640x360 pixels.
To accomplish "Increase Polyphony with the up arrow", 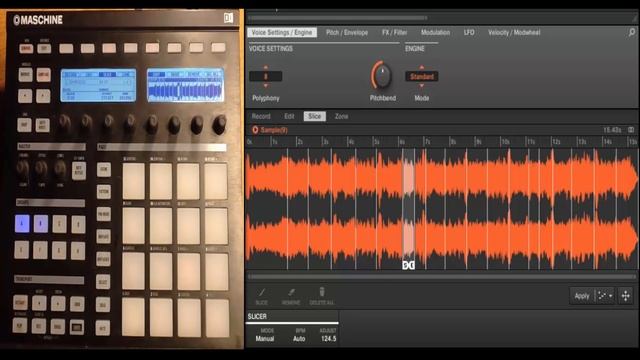I will pos(266,67).
